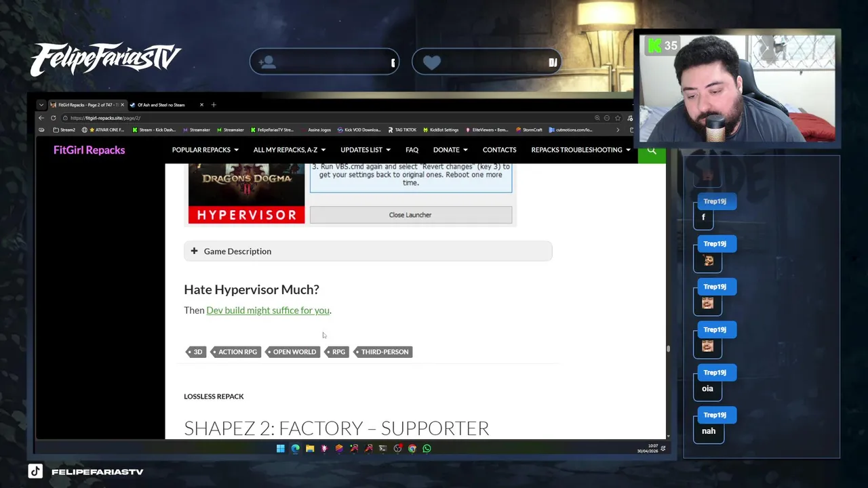Click the Dragon's Dogma Hypervisor image

tap(246, 194)
